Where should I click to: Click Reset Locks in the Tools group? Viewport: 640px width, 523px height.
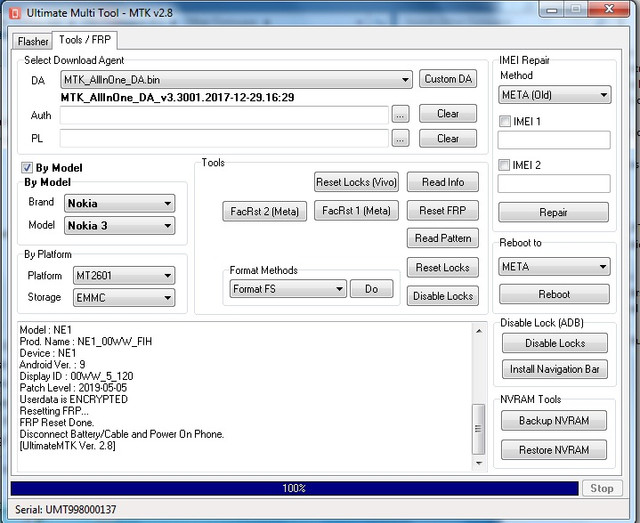click(443, 268)
